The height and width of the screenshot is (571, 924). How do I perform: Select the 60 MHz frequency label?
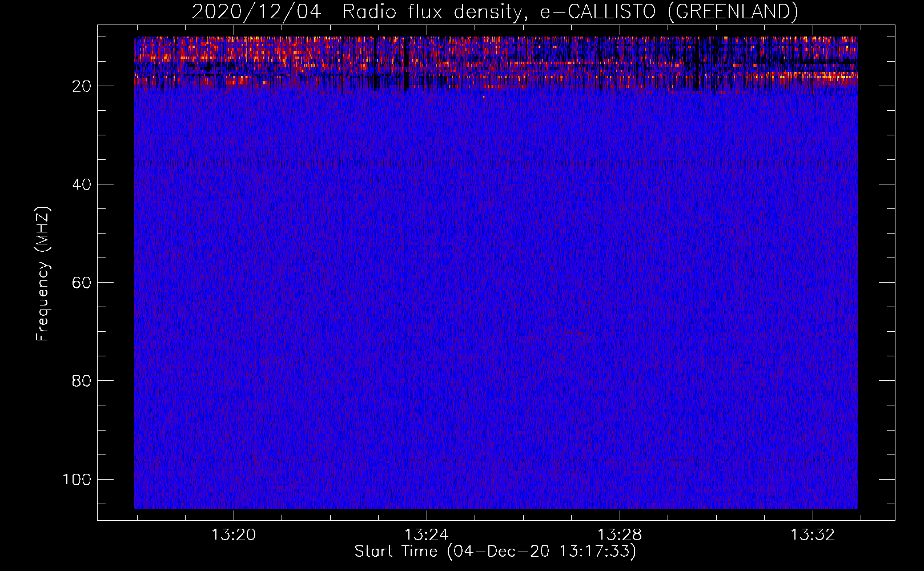pos(82,283)
